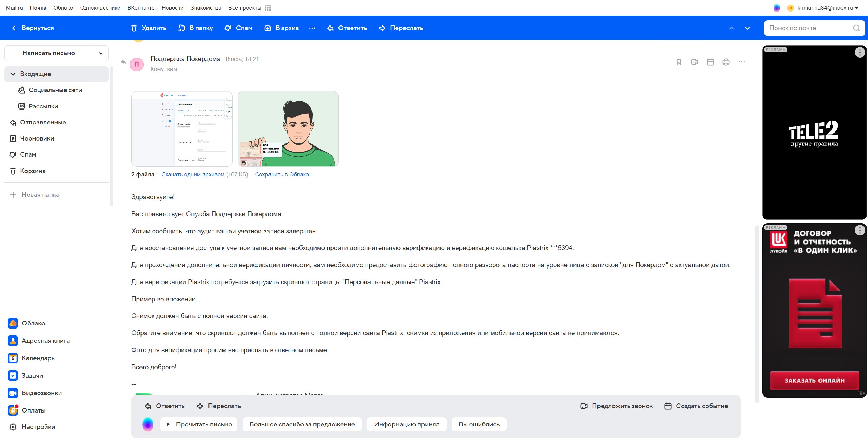Print the email with the printer icon
This screenshot has height=438, width=868.
pos(726,62)
